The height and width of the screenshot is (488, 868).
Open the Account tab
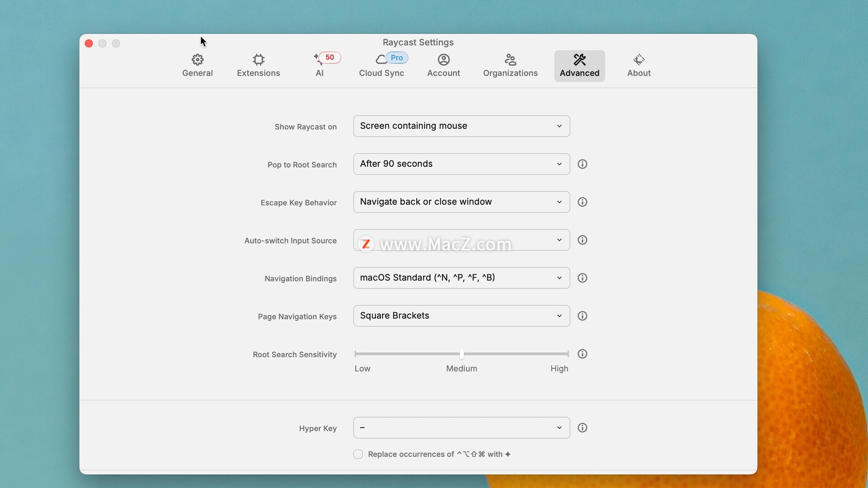click(443, 66)
